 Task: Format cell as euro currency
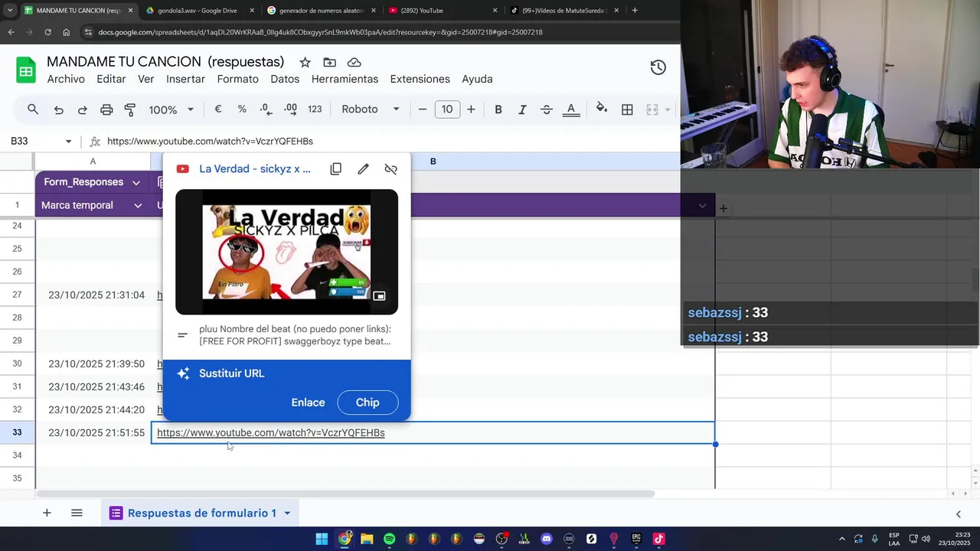(x=218, y=109)
